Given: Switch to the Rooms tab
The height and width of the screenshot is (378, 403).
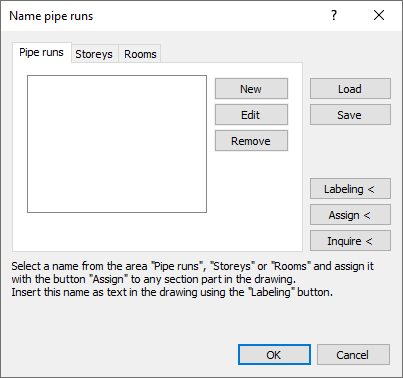Looking at the screenshot, I should point(140,54).
